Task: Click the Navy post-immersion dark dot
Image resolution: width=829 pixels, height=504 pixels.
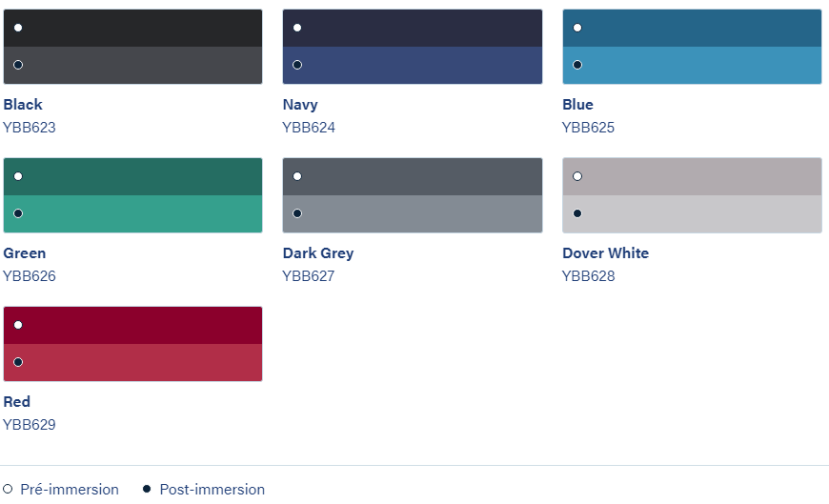Action: (x=297, y=65)
